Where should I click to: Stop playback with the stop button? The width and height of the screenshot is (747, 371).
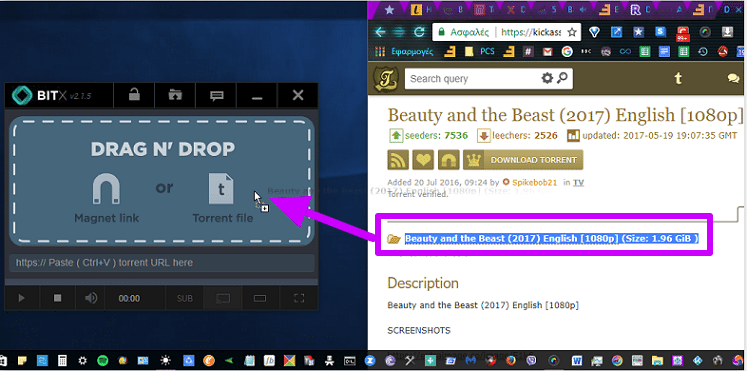(58, 298)
